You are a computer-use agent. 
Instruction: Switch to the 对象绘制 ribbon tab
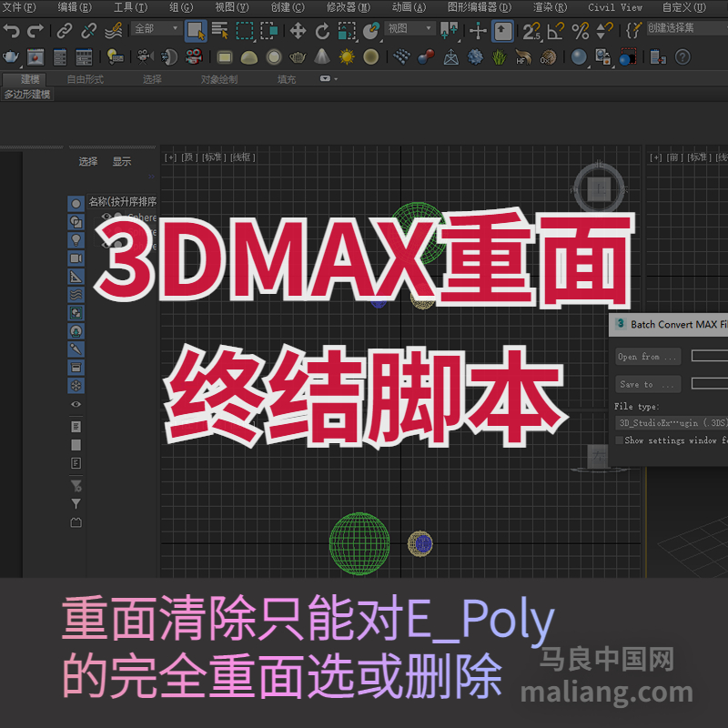pos(219,79)
